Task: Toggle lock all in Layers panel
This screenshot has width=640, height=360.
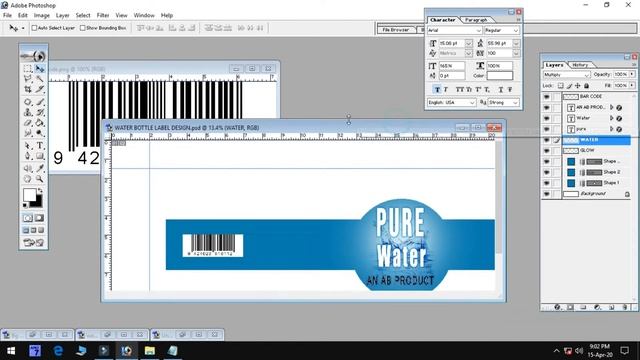Action: point(587,86)
